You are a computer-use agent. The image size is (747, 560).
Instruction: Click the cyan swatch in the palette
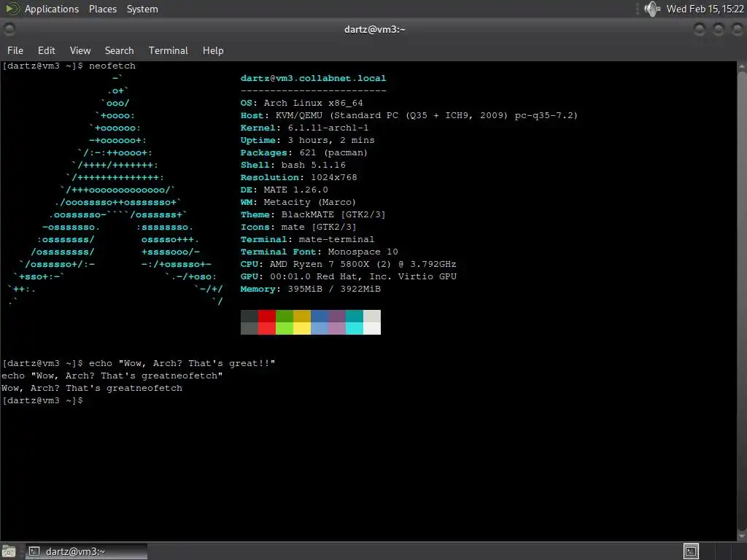pyautogui.click(x=355, y=329)
